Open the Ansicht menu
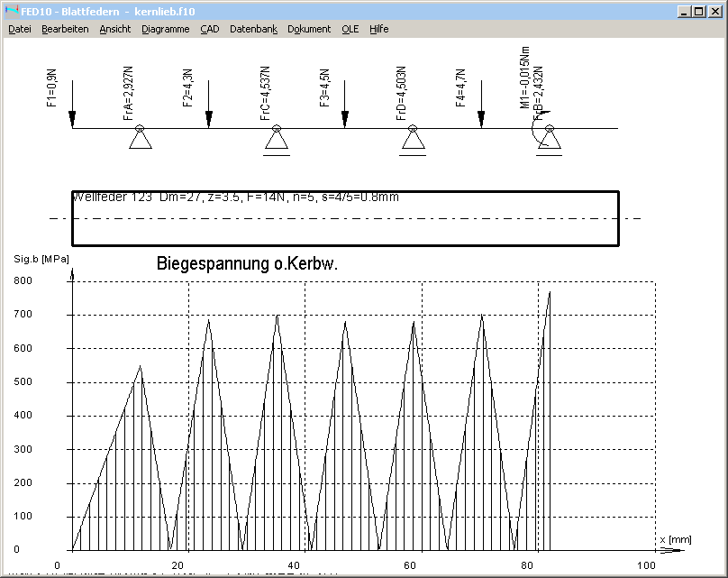The image size is (728, 578). coord(115,29)
